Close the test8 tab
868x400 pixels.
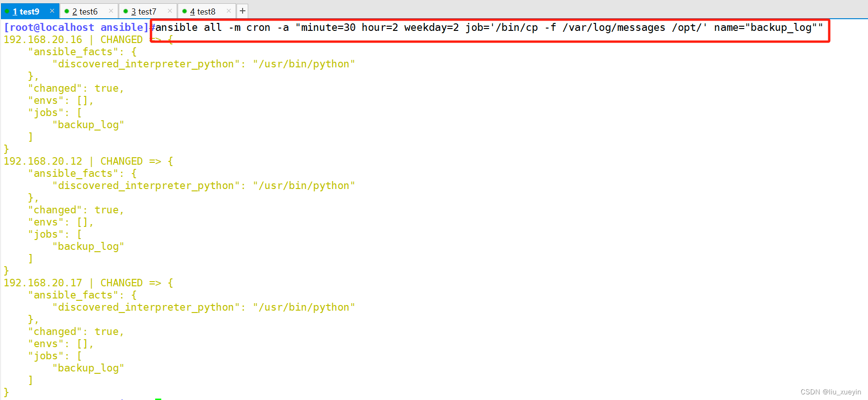[x=229, y=11]
